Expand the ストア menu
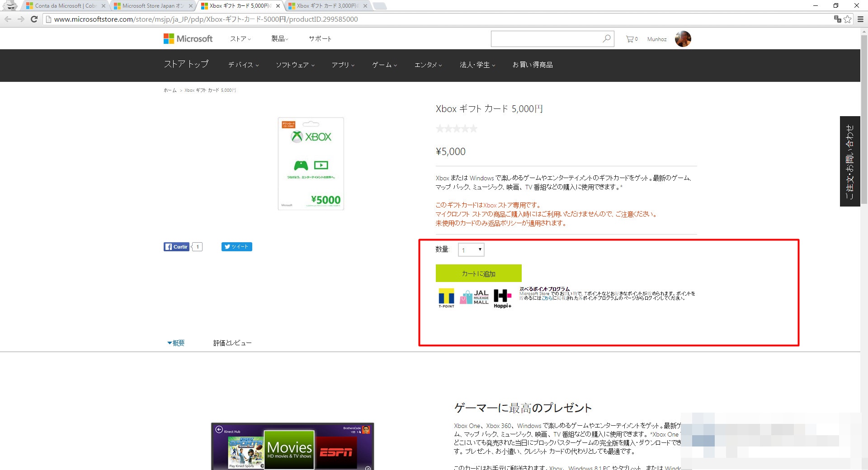868x470 pixels. pyautogui.click(x=240, y=39)
